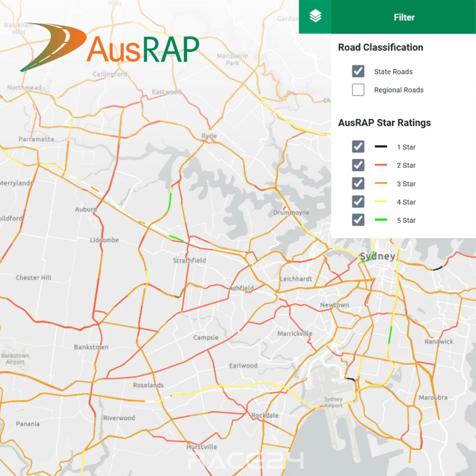Image resolution: width=476 pixels, height=476 pixels.
Task: Click the black 1 Star legend swatch
Action: (x=381, y=147)
